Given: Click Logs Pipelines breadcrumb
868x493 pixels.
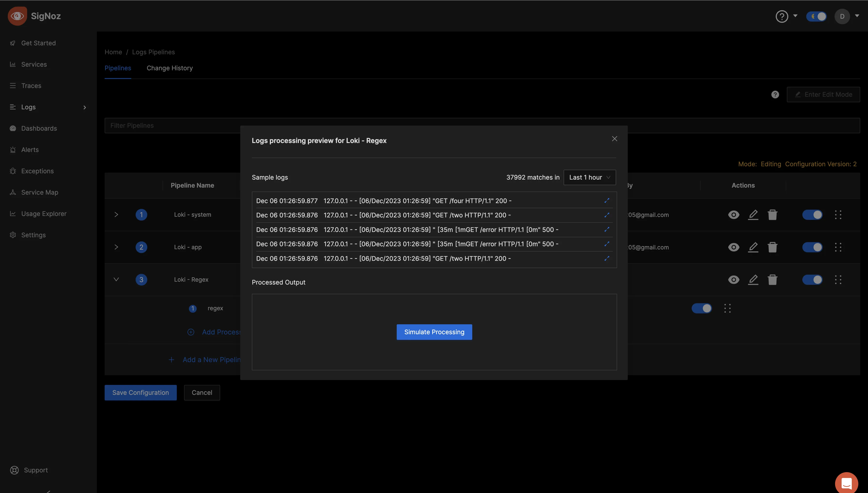Looking at the screenshot, I should [x=153, y=52].
